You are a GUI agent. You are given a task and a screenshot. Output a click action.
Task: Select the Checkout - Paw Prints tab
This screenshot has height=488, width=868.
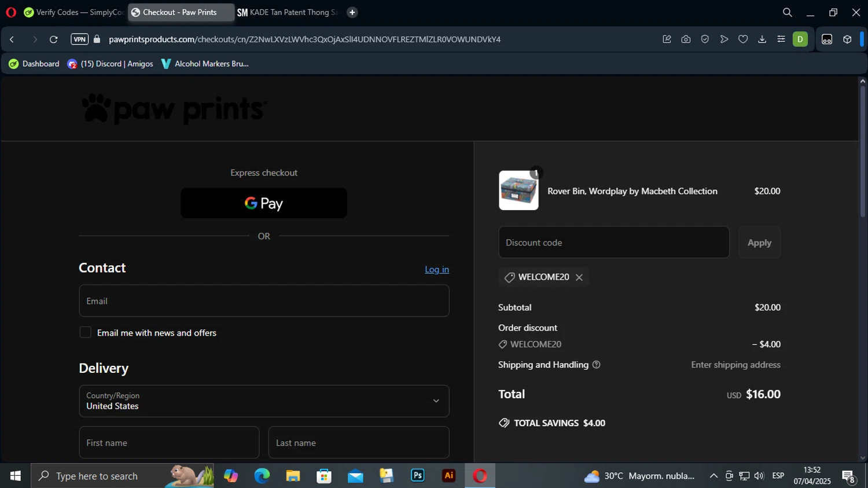point(181,12)
